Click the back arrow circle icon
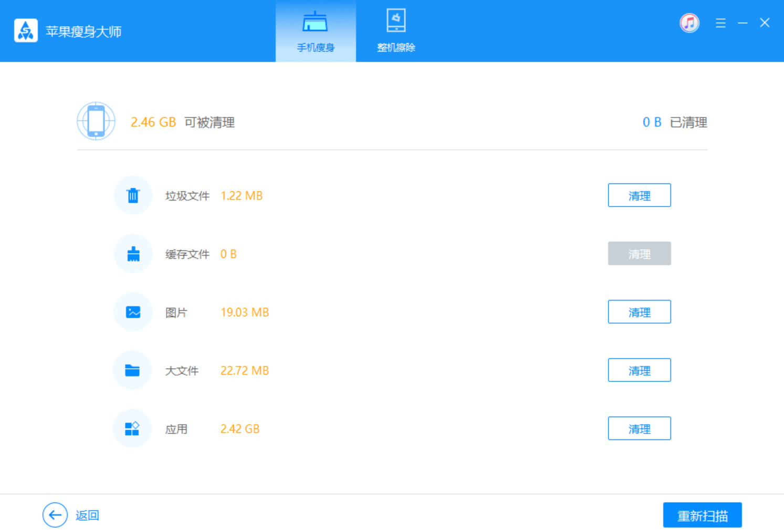The image size is (784, 532). [x=55, y=515]
